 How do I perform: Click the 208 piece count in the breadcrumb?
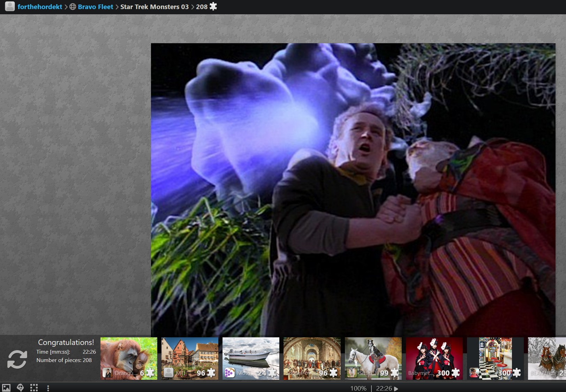(x=202, y=7)
